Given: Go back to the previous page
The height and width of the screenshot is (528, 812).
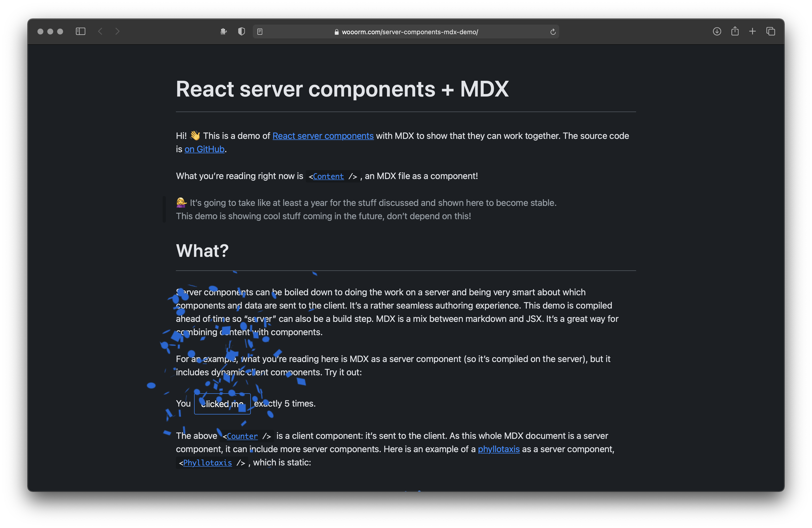Looking at the screenshot, I should coord(100,31).
